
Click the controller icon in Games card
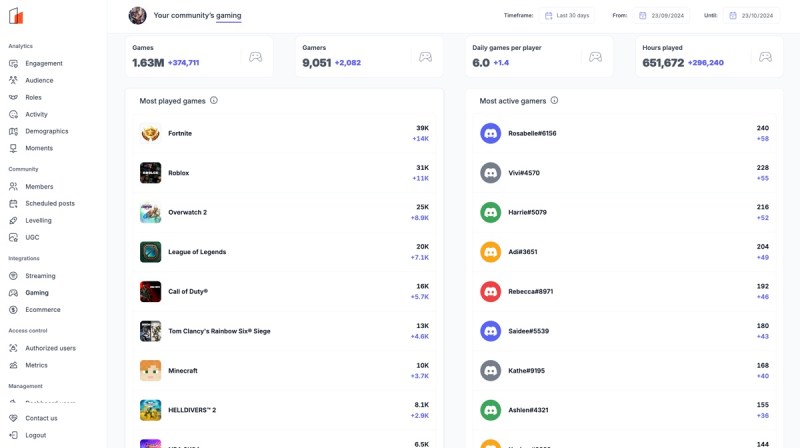click(x=256, y=57)
